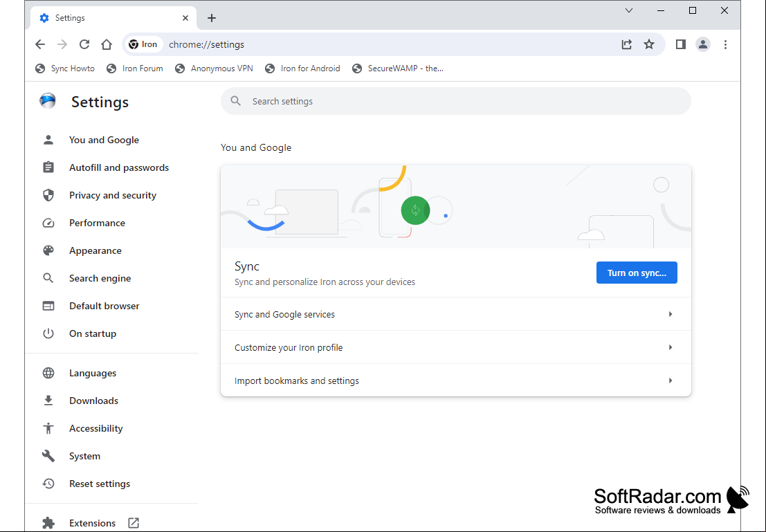Image resolution: width=766 pixels, height=532 pixels.
Task: Open the Anonymous VPN bookmark
Action: coord(214,68)
